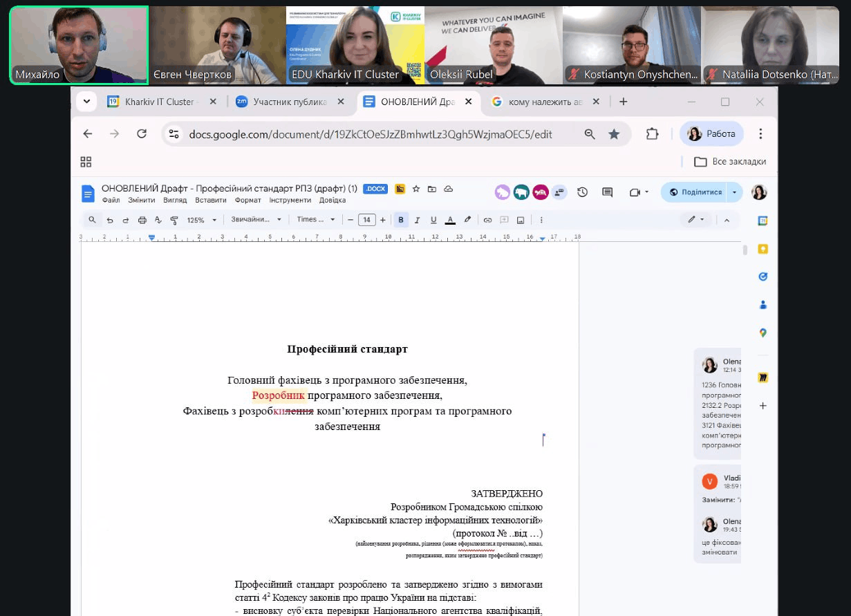Click the undo arrow in the toolbar
Image resolution: width=851 pixels, height=616 pixels.
(109, 220)
